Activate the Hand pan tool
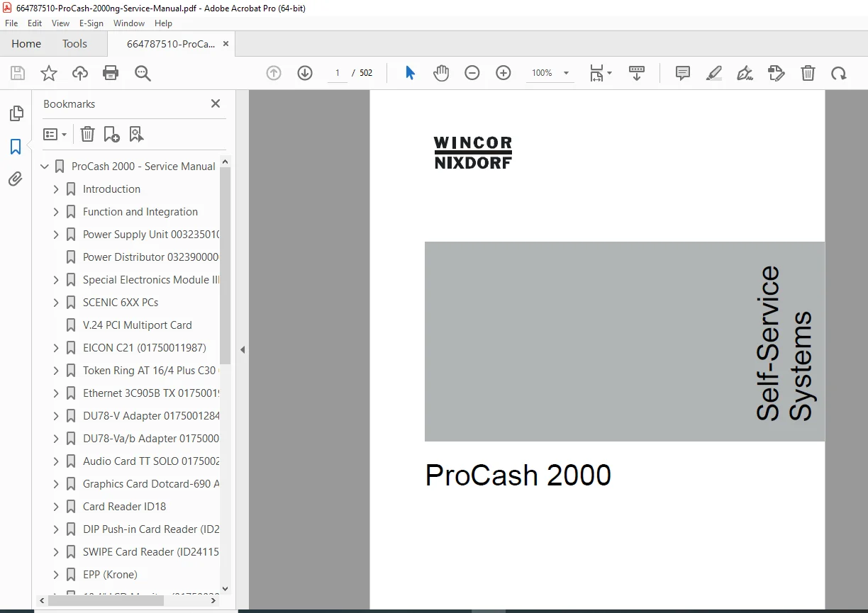The image size is (868, 613). tap(441, 73)
